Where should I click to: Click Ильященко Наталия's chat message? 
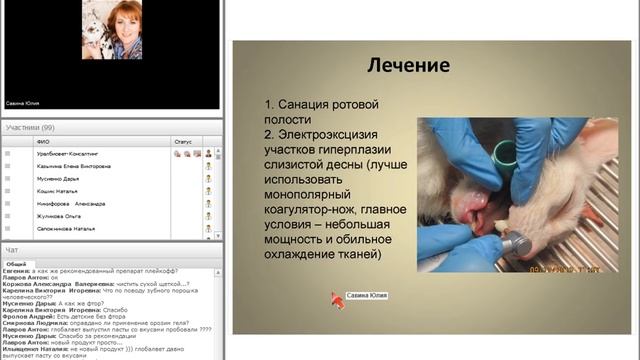pyautogui.click(x=93, y=352)
